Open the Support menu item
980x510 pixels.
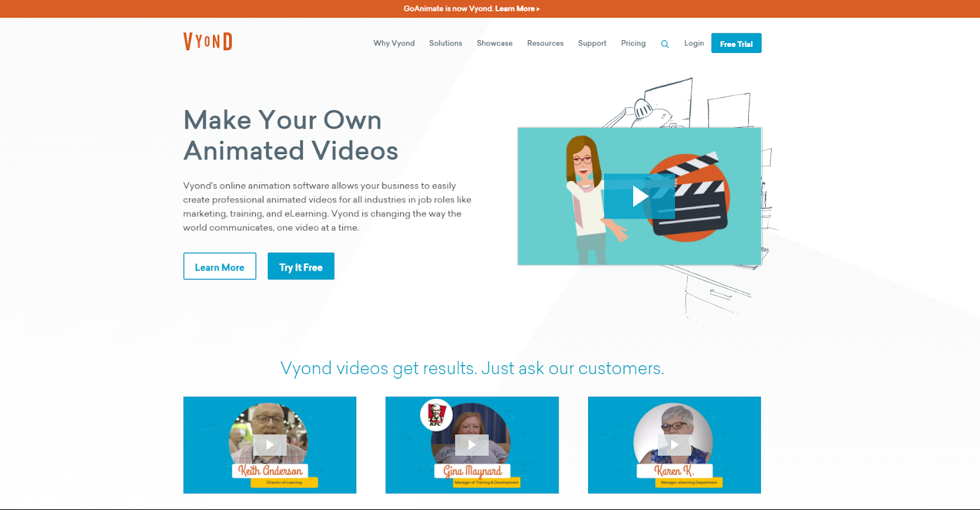click(x=592, y=43)
